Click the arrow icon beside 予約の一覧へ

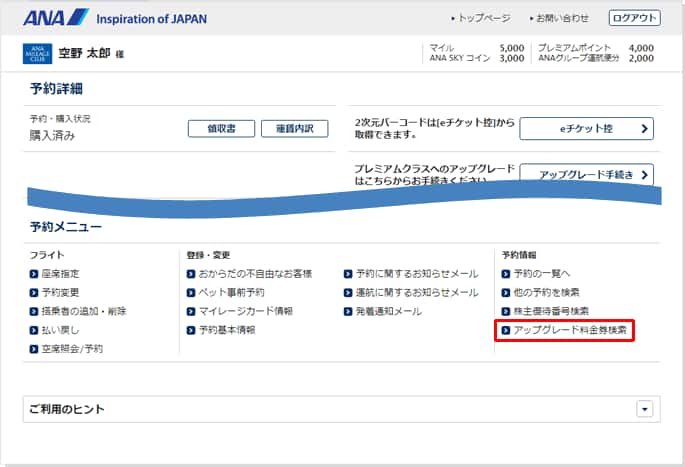tap(506, 273)
